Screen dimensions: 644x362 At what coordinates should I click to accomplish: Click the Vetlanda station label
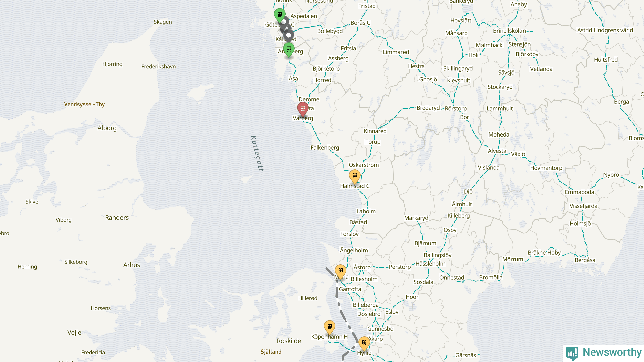tap(541, 69)
